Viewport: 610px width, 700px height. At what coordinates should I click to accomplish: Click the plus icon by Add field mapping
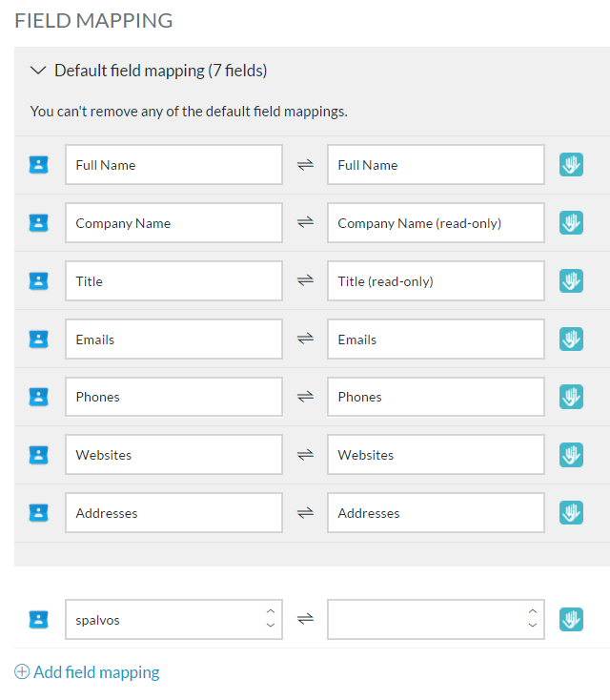tap(22, 671)
